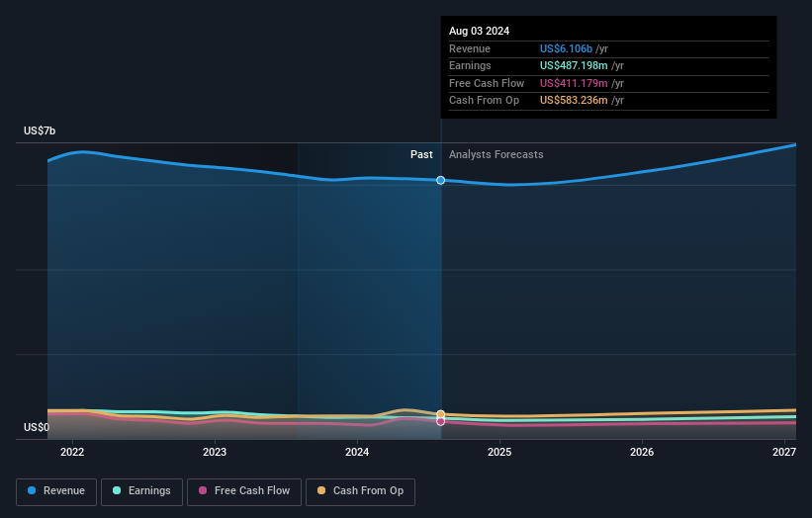Screen dimensions: 812x518
Task: Toggle the Cash From Op legend button
Action: [x=360, y=491]
